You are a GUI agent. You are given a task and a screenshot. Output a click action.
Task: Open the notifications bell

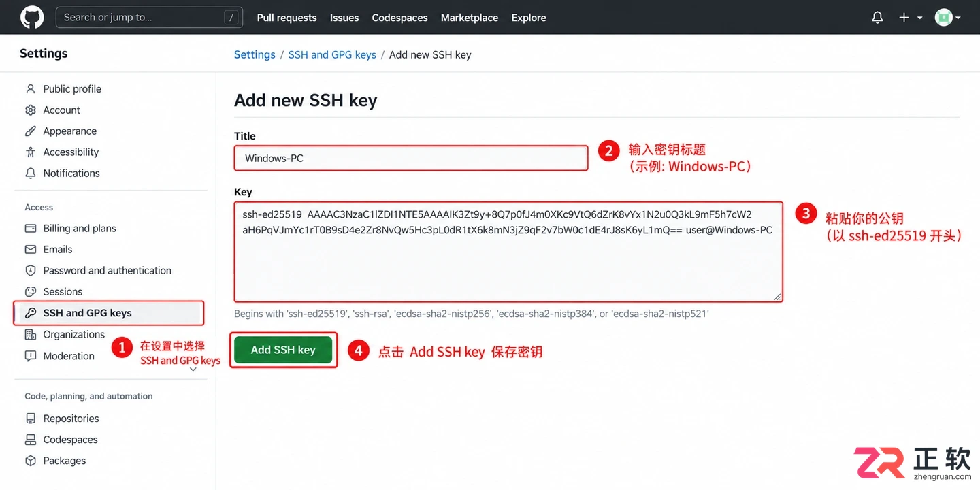[877, 18]
